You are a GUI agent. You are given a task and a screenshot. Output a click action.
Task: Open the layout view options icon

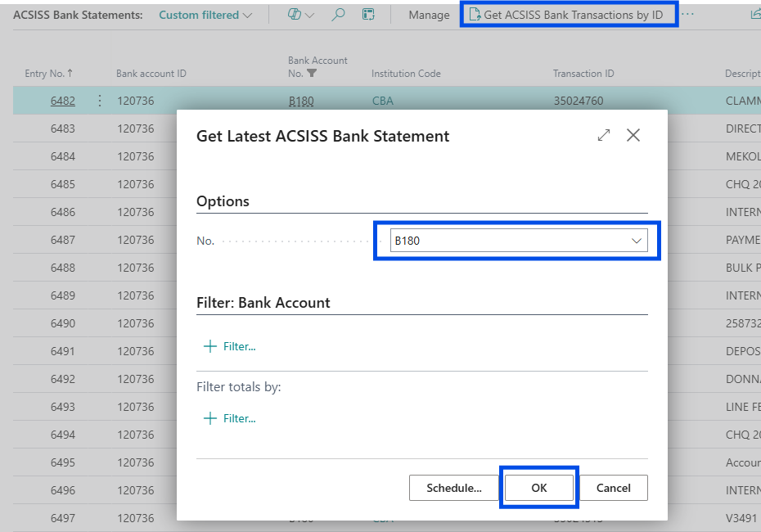click(300, 15)
